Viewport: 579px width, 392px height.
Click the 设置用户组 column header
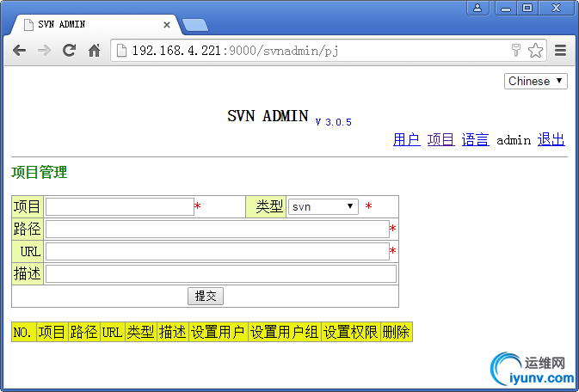click(x=285, y=332)
